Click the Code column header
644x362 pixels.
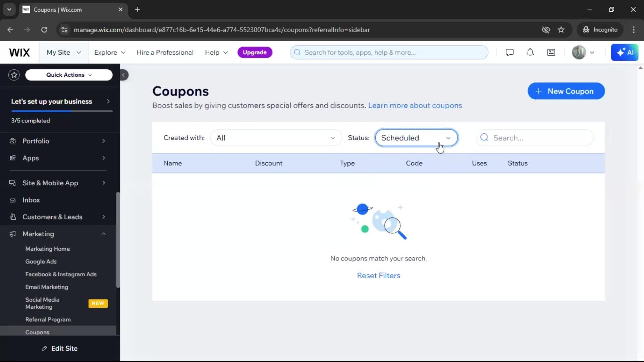tap(414, 163)
